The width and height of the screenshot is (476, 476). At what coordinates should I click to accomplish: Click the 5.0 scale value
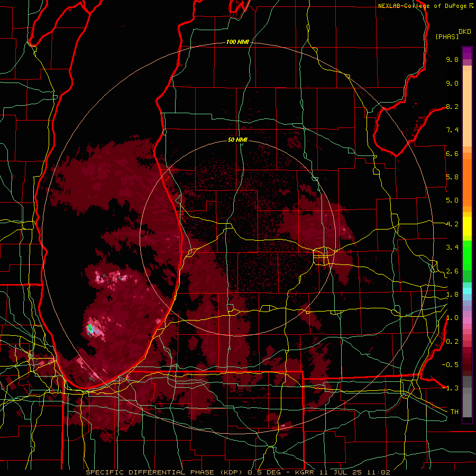click(x=452, y=200)
